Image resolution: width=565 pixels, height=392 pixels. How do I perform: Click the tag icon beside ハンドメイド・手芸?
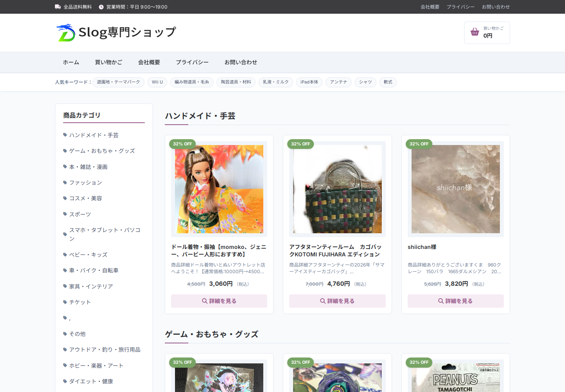[65, 135]
